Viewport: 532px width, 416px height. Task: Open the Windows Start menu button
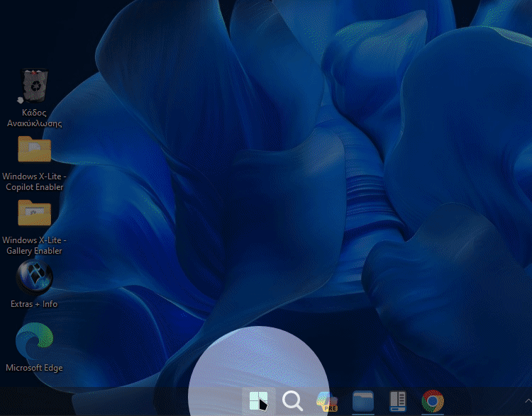tap(258, 401)
